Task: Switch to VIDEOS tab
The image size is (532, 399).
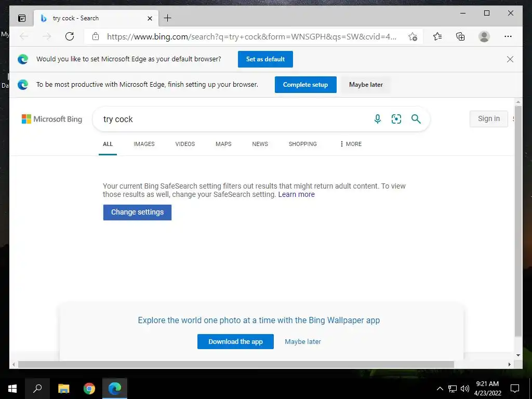Action: click(185, 144)
